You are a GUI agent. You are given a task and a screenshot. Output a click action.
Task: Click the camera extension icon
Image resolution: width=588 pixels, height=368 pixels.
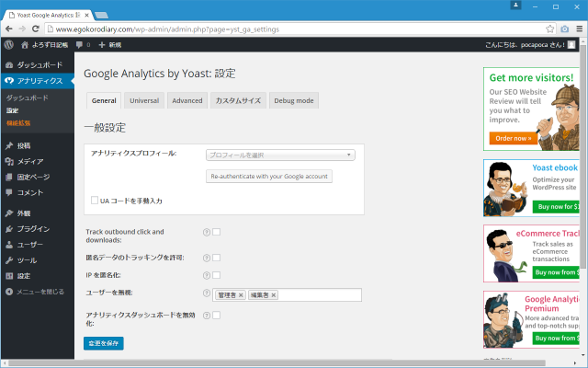point(565,29)
